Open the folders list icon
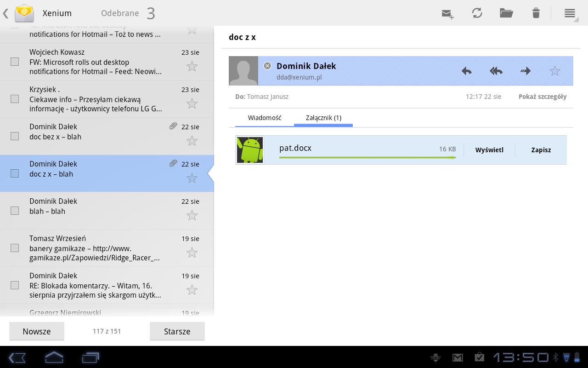This screenshot has width=588, height=368. [506, 13]
